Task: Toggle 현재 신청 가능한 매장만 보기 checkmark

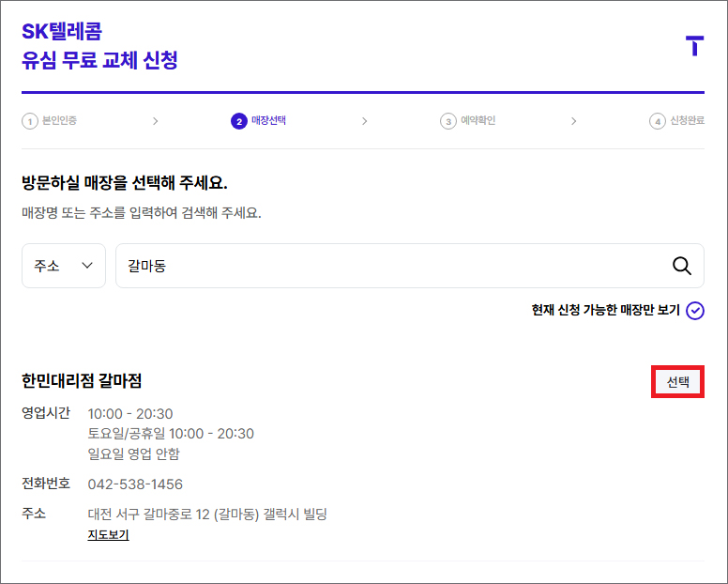Action: (x=695, y=311)
